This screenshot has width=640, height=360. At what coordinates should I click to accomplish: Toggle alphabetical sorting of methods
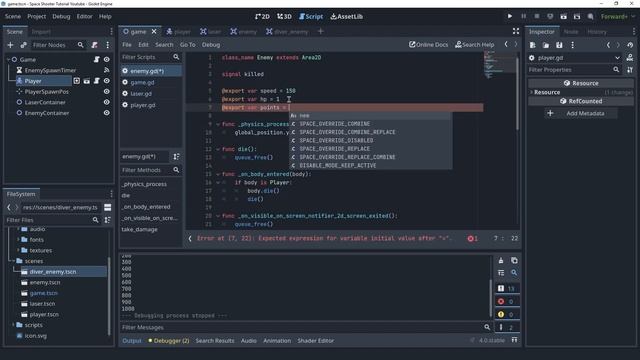click(x=176, y=157)
